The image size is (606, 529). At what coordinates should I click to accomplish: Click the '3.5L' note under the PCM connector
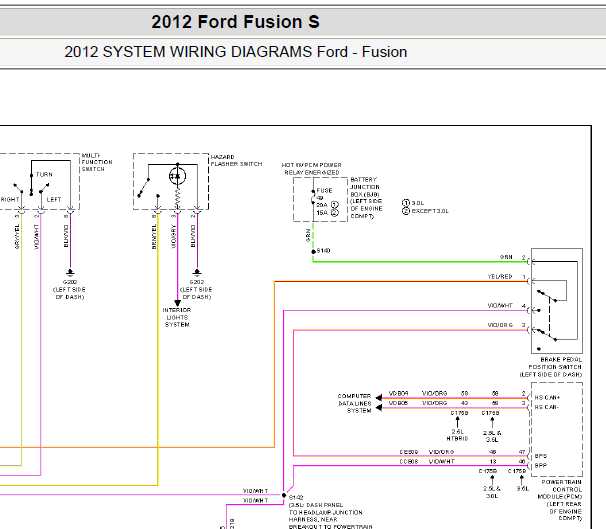click(523, 488)
